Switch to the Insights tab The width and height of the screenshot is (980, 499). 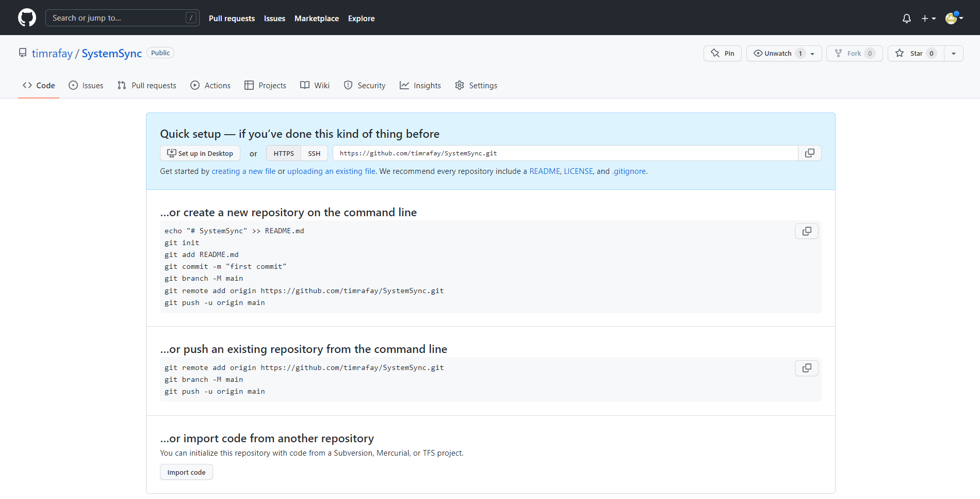point(420,85)
